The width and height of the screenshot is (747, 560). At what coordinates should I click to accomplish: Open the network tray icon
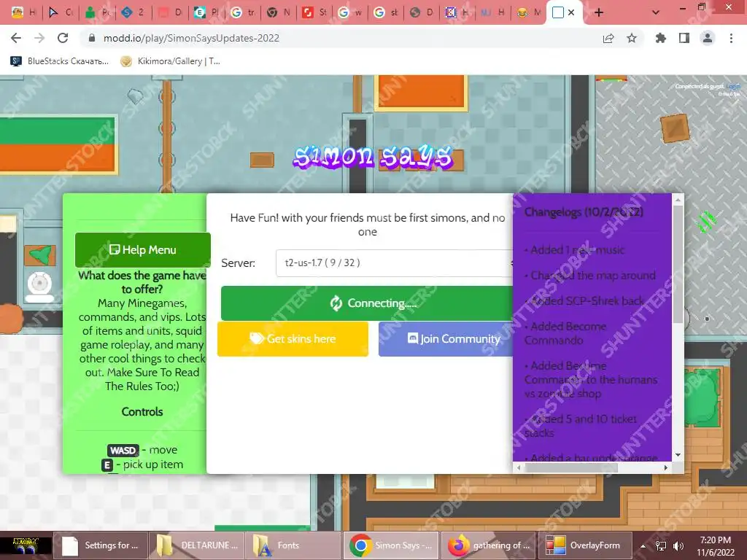(661, 546)
